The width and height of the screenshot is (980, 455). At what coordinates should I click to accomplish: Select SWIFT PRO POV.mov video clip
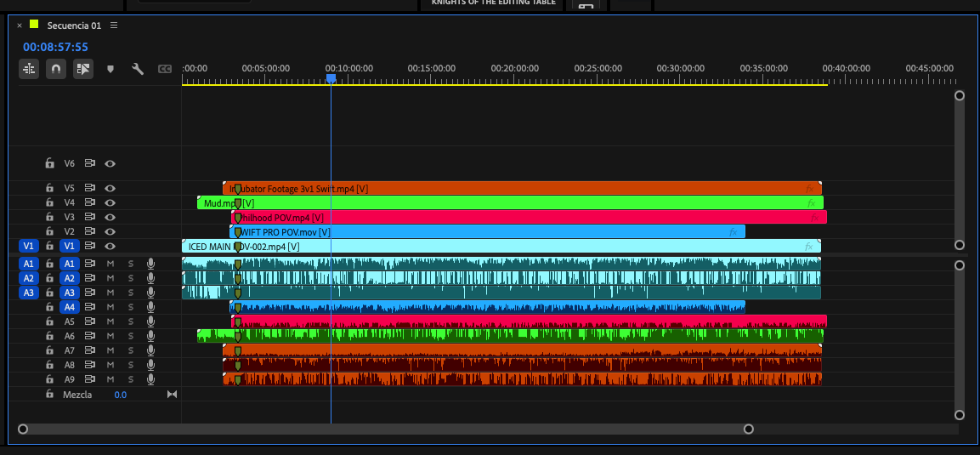point(488,231)
